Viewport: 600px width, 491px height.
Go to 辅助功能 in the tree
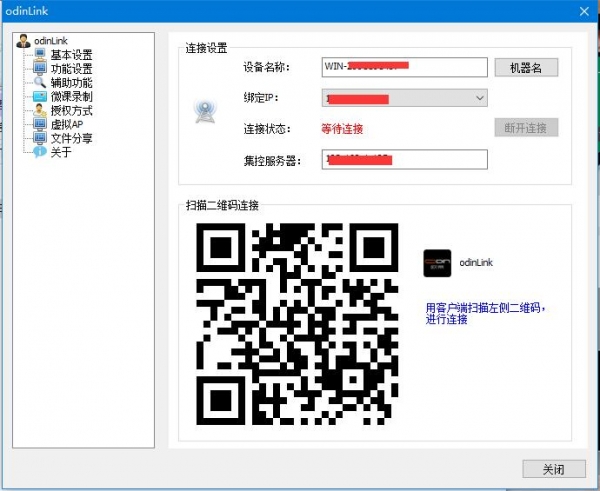point(72,83)
